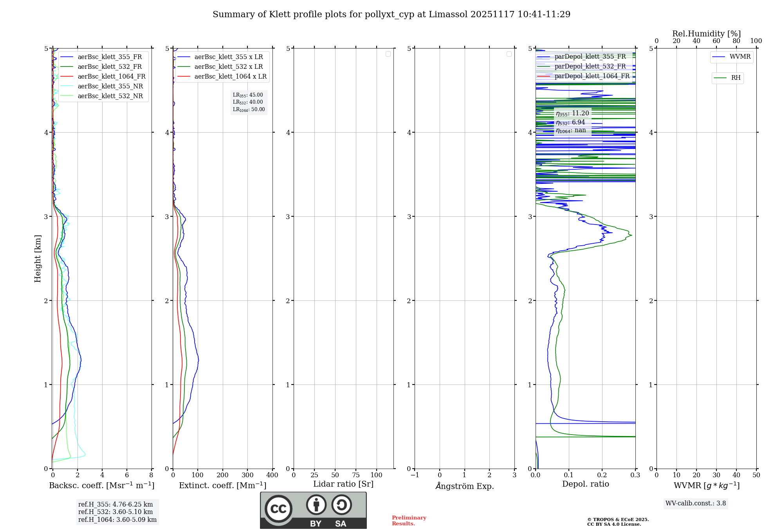Select the aerBsc_klett_355_NR legend entry

coord(110,86)
